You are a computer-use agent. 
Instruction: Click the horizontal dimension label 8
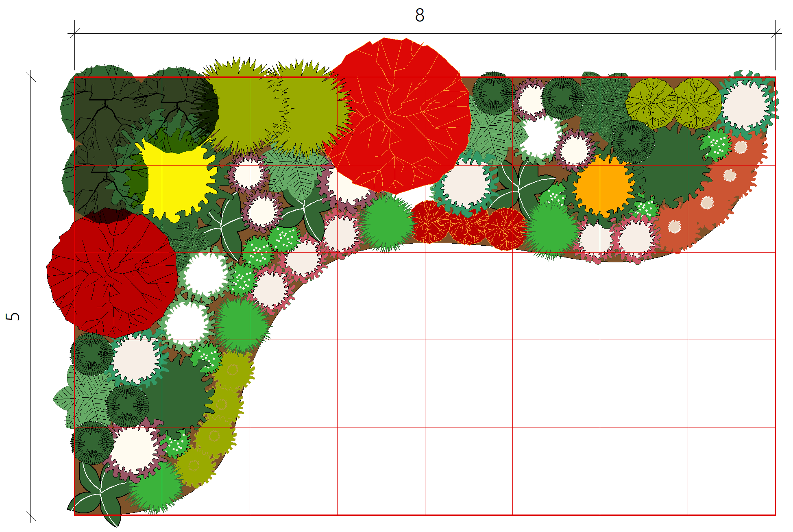click(x=420, y=15)
